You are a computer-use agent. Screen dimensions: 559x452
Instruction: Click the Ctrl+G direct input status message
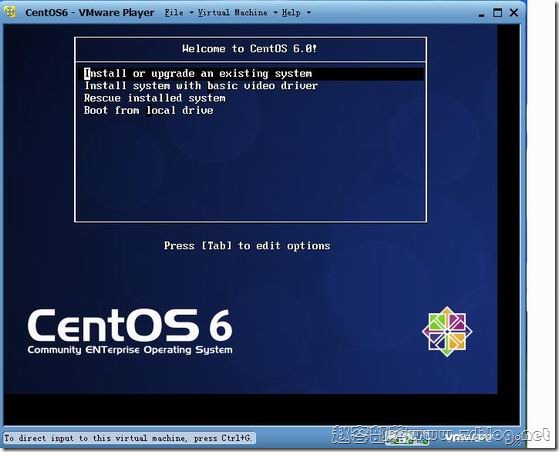click(129, 438)
